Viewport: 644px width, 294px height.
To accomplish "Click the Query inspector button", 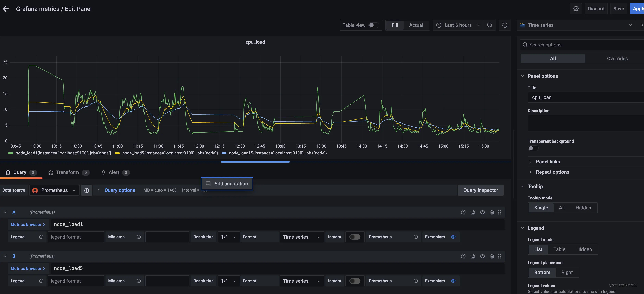I will tap(480, 190).
